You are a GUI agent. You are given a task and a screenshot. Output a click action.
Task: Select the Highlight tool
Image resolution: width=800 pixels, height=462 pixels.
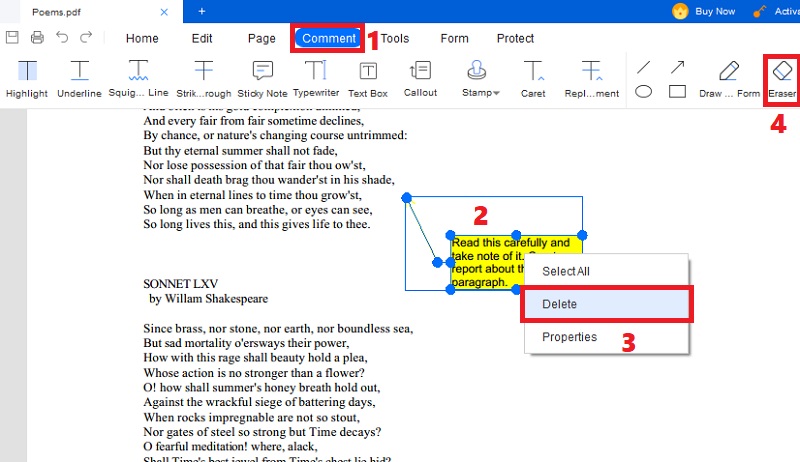[27, 79]
